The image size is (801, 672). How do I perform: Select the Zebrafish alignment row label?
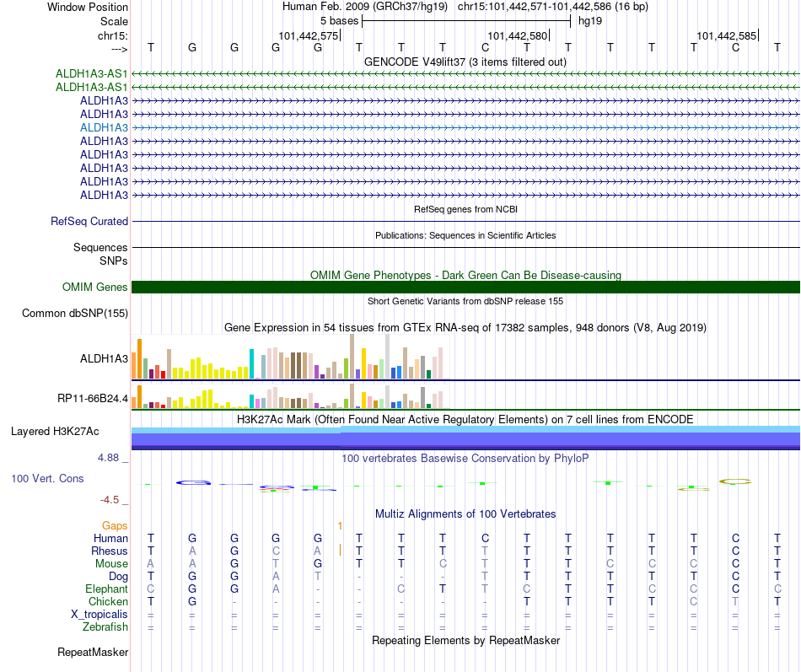(x=105, y=627)
